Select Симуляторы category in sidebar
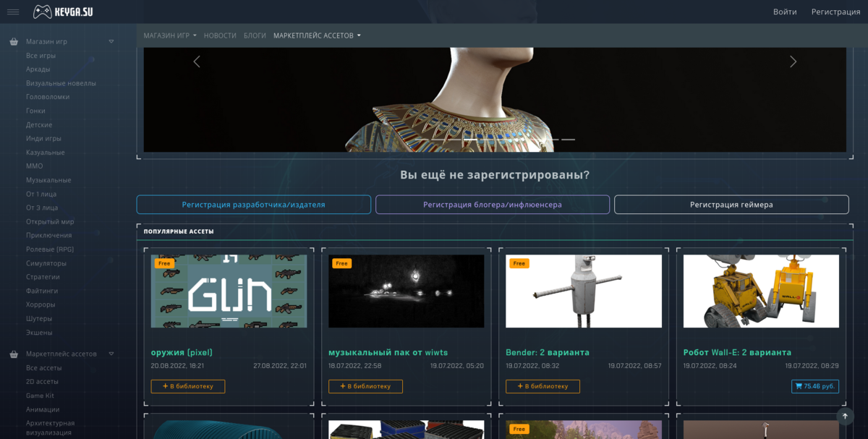The width and height of the screenshot is (868, 439). point(46,263)
